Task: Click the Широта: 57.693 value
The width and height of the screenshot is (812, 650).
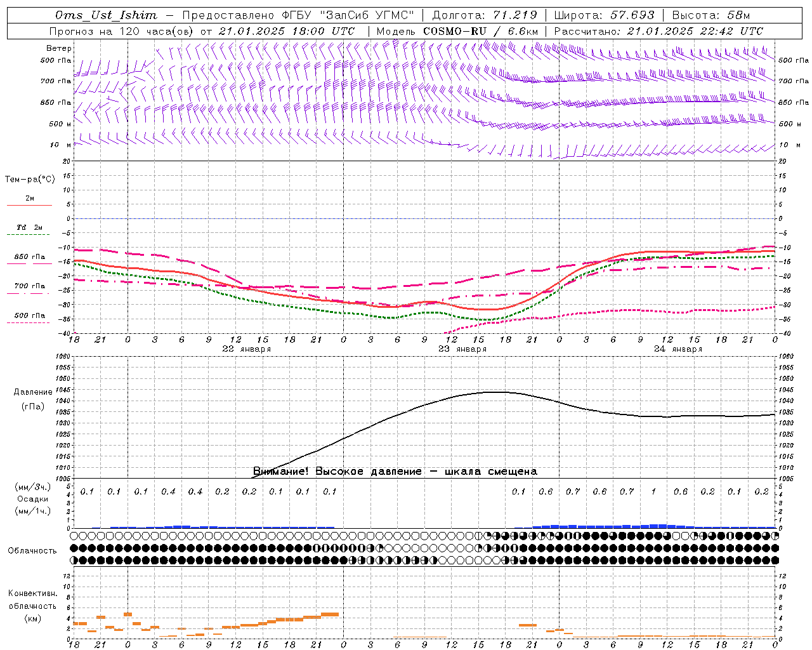Action: (x=604, y=15)
